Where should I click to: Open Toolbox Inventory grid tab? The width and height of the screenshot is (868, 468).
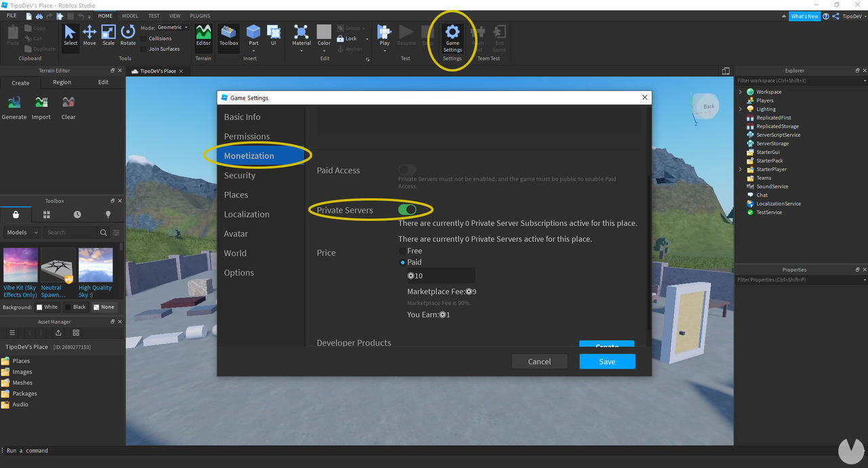47,214
